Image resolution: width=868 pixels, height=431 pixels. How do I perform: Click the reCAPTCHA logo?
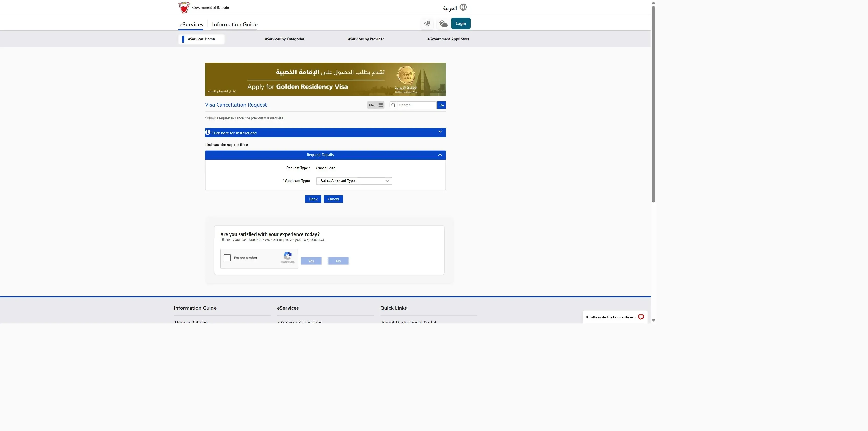coord(288,256)
